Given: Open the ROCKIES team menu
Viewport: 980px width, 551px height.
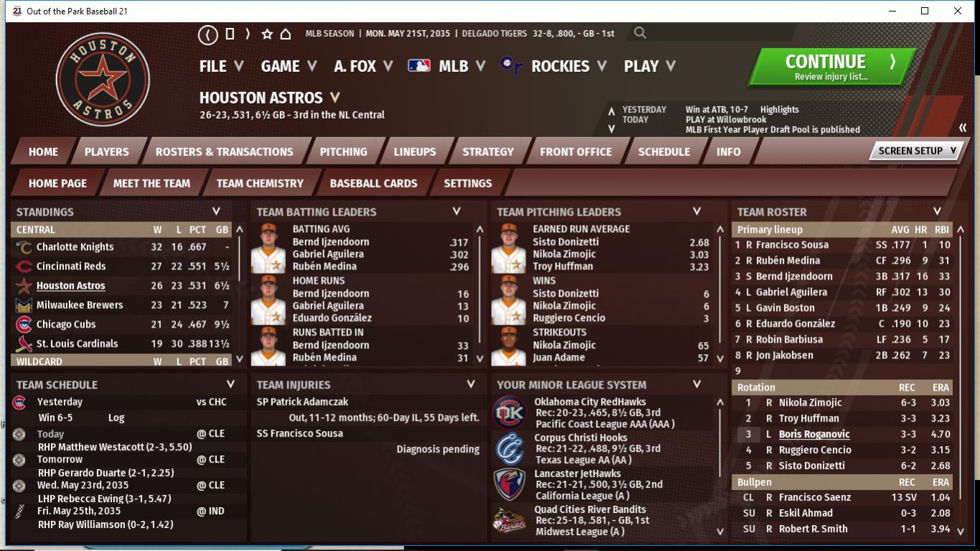Looking at the screenshot, I should pyautogui.click(x=554, y=66).
